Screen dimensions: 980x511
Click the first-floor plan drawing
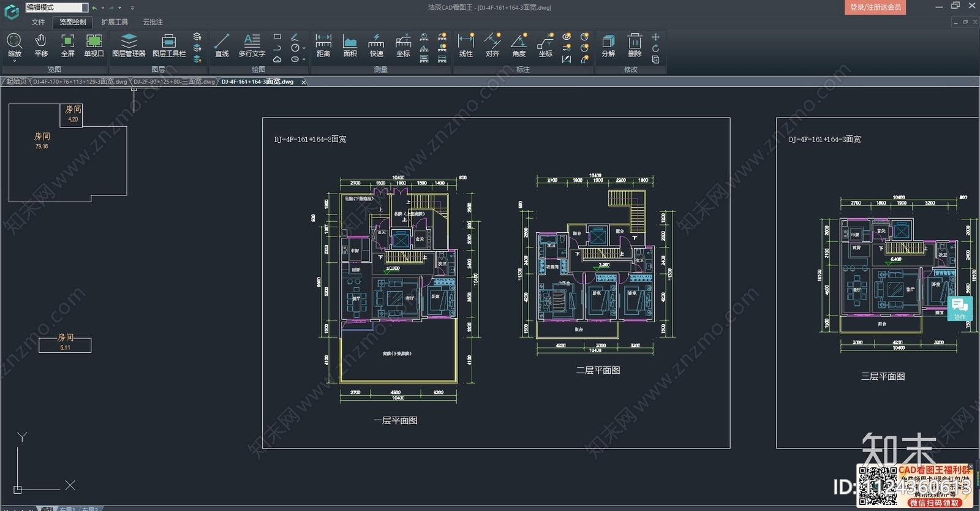398,288
